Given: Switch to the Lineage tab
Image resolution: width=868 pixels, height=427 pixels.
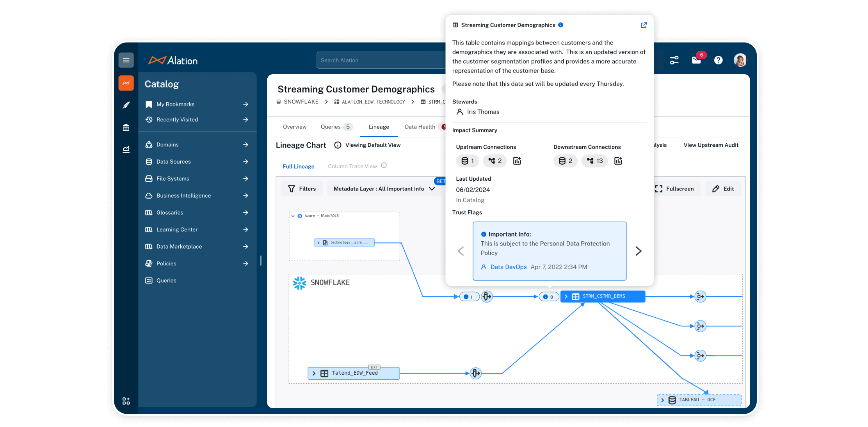Looking at the screenshot, I should [x=379, y=127].
